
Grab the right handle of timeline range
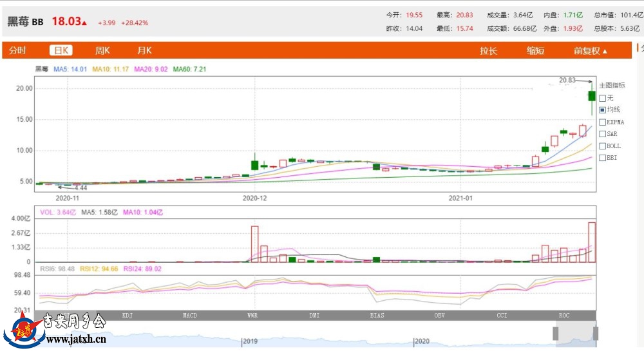point(595,334)
